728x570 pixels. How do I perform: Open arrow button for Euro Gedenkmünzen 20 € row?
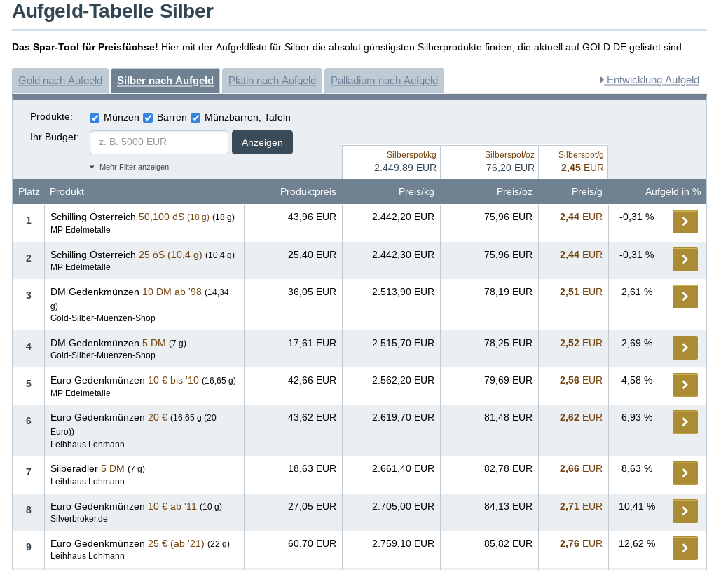coord(685,422)
